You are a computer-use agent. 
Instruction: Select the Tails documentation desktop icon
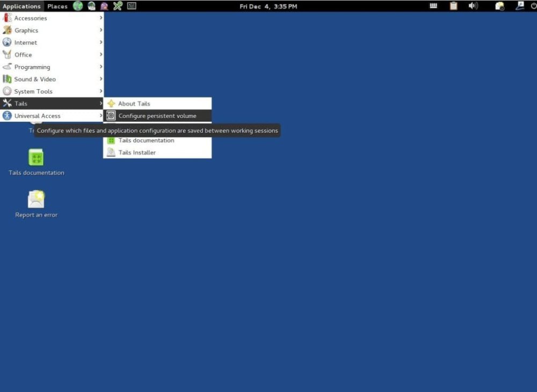click(37, 162)
